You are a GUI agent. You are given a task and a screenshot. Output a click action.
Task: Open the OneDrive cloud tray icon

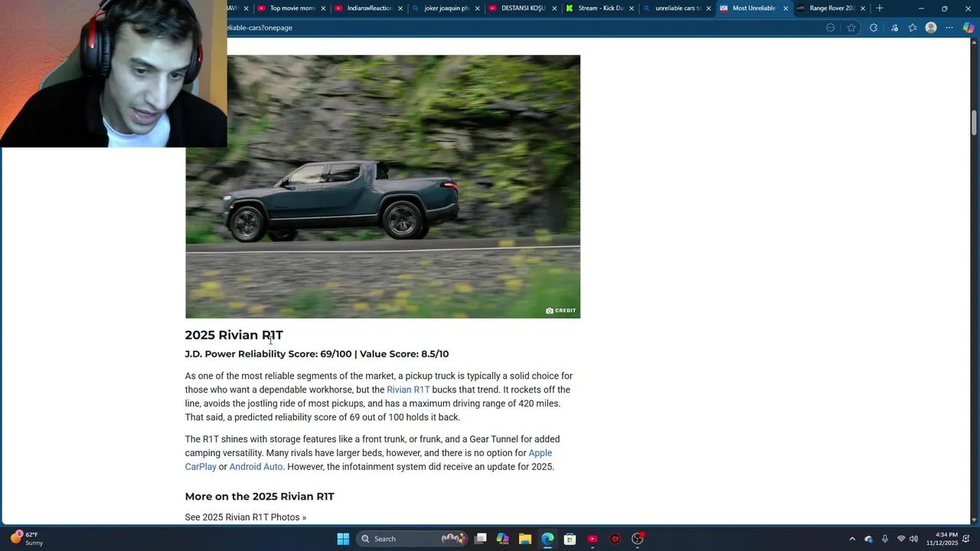868,539
